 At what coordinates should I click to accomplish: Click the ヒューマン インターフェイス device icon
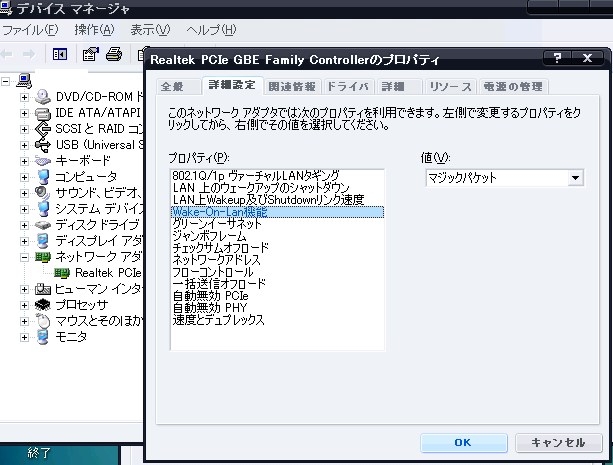[x=43, y=289]
